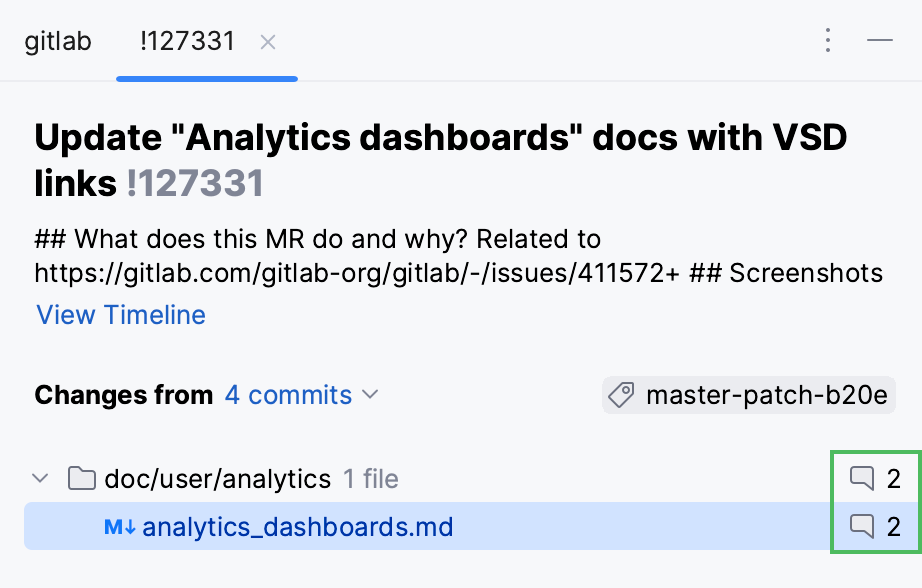Select the !127331 merge request tab
This screenshot has width=922, height=588.
click(x=186, y=42)
